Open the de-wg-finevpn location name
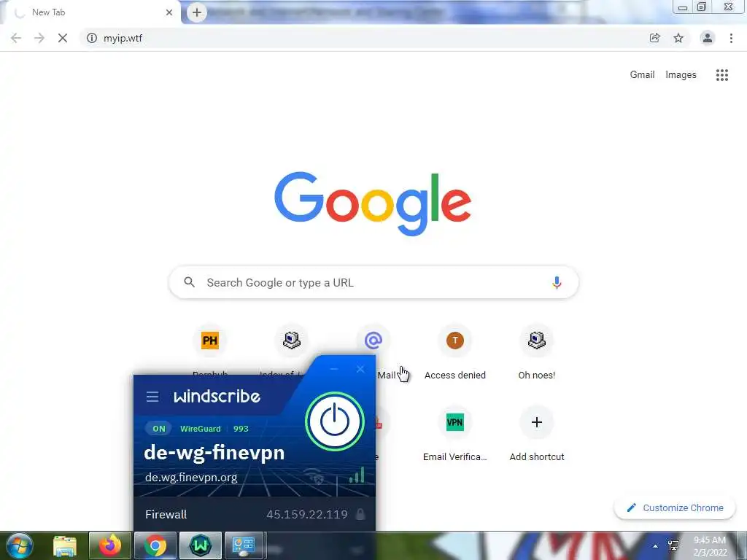Viewport: 747px width, 560px height. click(214, 452)
